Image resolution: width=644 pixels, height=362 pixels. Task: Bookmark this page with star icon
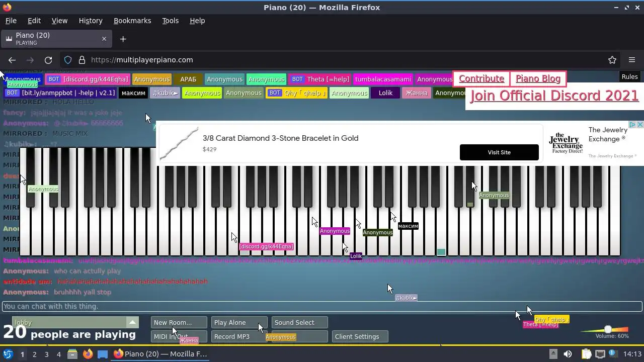point(612,60)
